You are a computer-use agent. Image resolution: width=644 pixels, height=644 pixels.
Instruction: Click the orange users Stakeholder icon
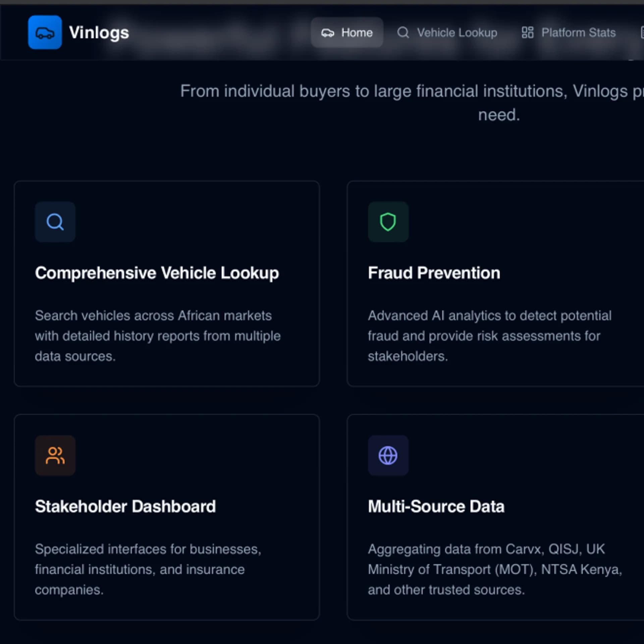coord(55,455)
